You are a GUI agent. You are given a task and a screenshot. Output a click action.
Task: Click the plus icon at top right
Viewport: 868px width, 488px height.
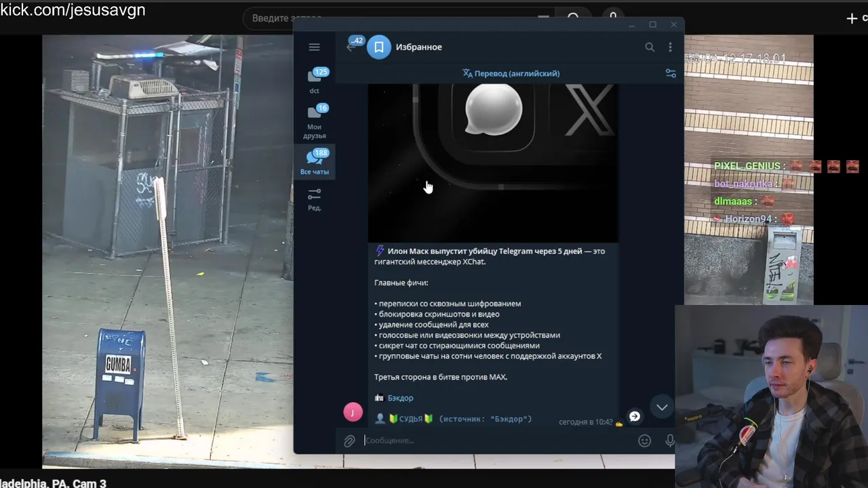click(852, 18)
